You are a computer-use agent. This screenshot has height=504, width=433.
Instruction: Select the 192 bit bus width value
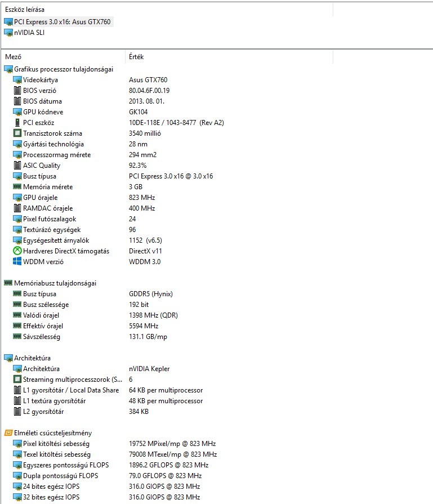139,305
